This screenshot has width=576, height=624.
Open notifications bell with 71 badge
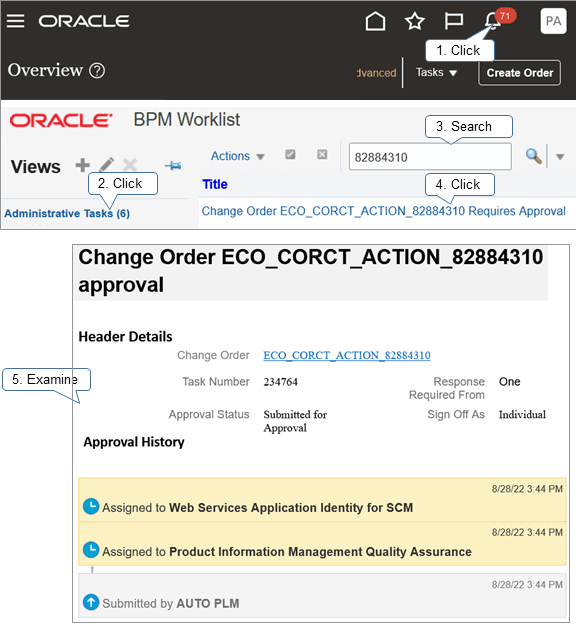pyautogui.click(x=493, y=20)
